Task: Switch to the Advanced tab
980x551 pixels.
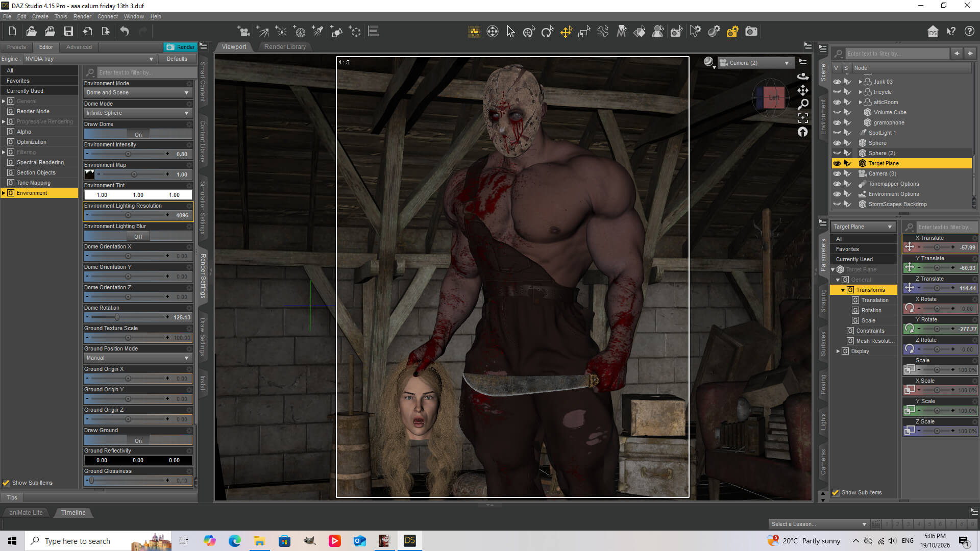Action: pyautogui.click(x=79, y=47)
